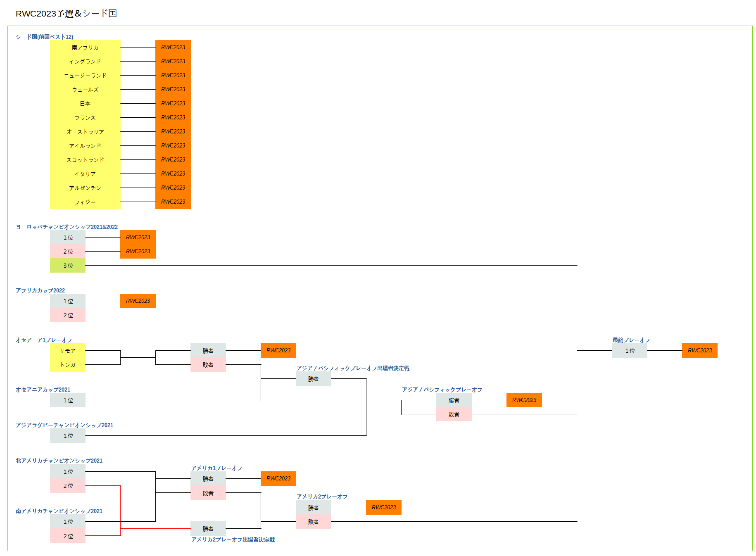This screenshot has width=756, height=556.
Task: Click the 2位 cell under ヨーロッパチャンピオンシップ
Action: click(68, 251)
